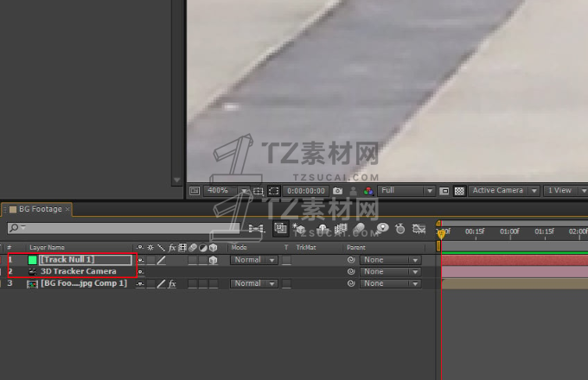Enable Frame Blending for composition

[341, 228]
